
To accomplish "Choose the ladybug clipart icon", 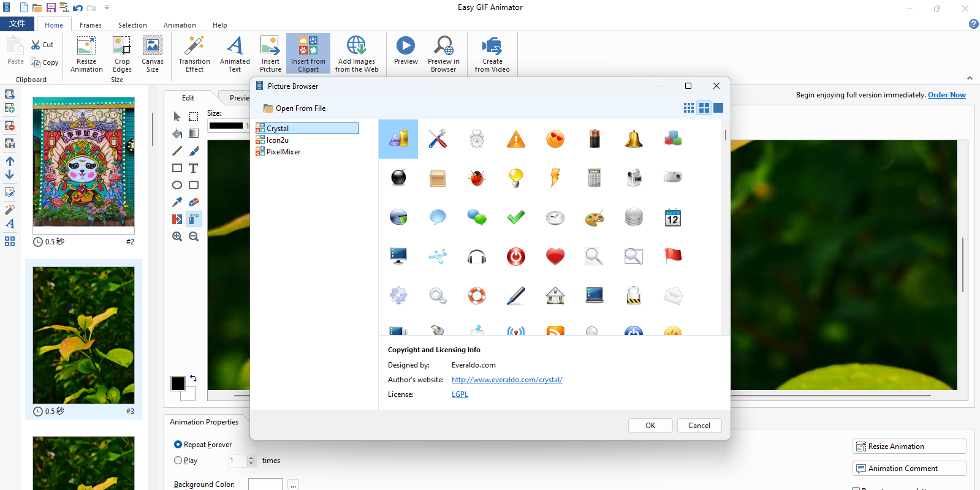I will [x=476, y=178].
